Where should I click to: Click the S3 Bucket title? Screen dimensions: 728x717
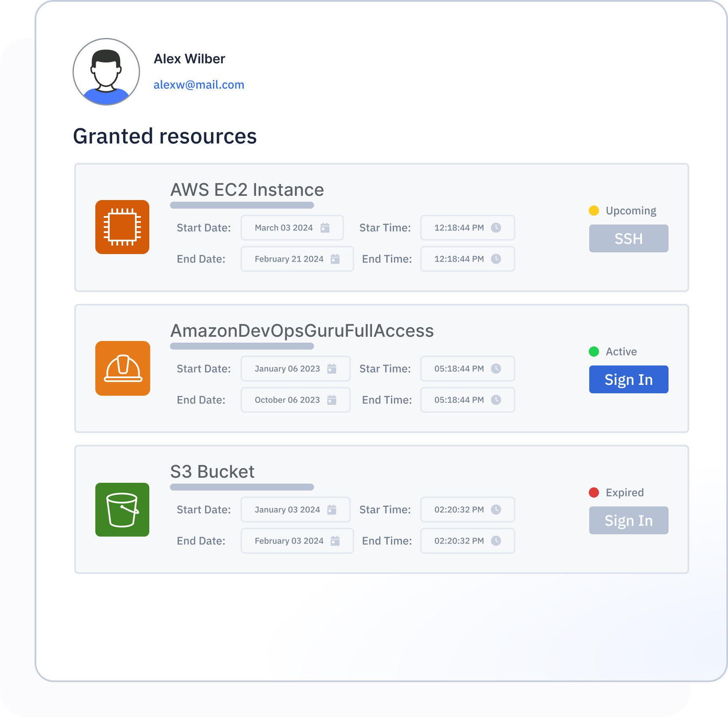[x=212, y=472]
